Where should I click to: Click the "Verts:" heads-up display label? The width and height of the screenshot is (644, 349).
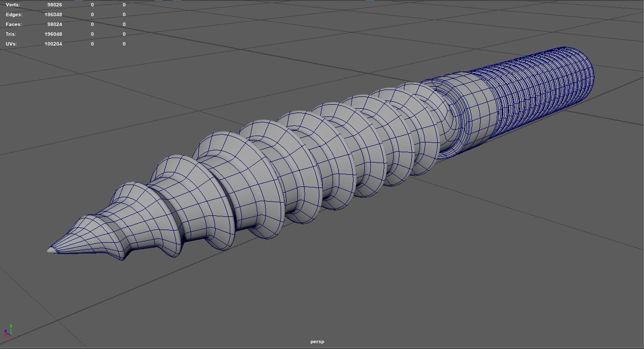(13, 4)
